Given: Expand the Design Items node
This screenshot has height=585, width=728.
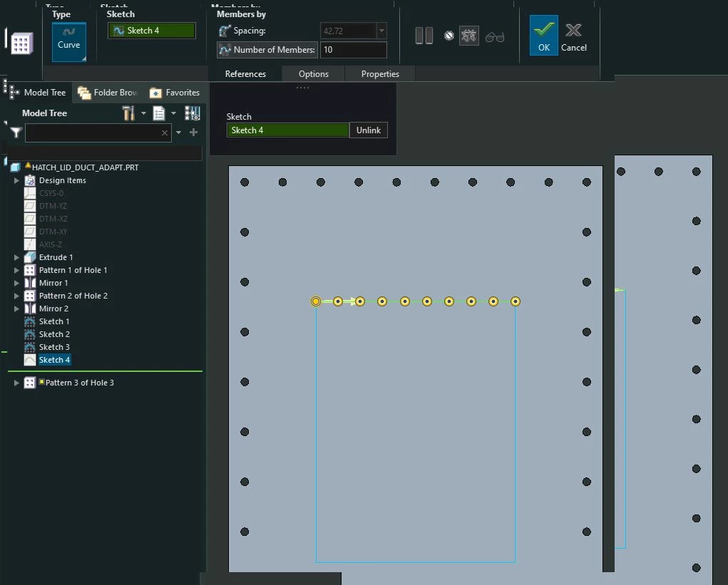Looking at the screenshot, I should [x=16, y=180].
